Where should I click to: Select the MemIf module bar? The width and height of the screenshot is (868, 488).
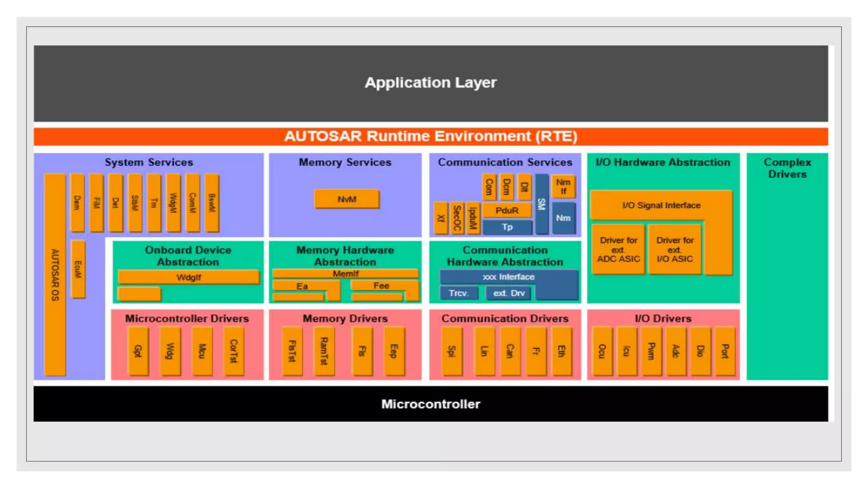coord(345,274)
